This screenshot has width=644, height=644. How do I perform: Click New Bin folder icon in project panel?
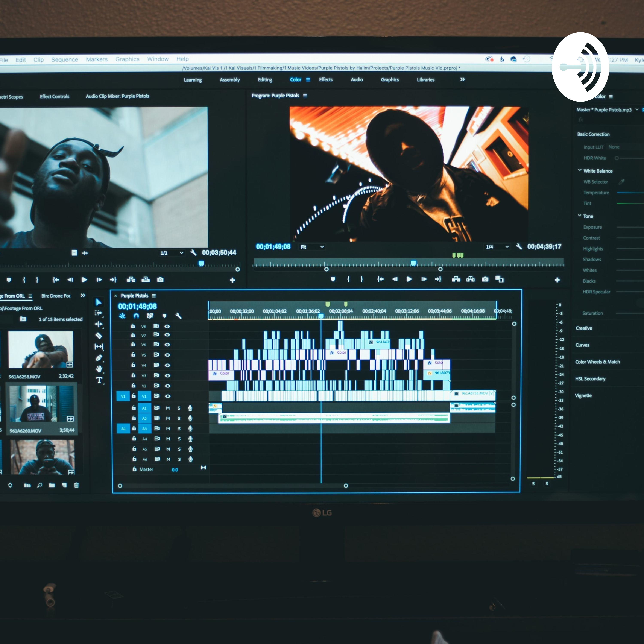tap(52, 485)
